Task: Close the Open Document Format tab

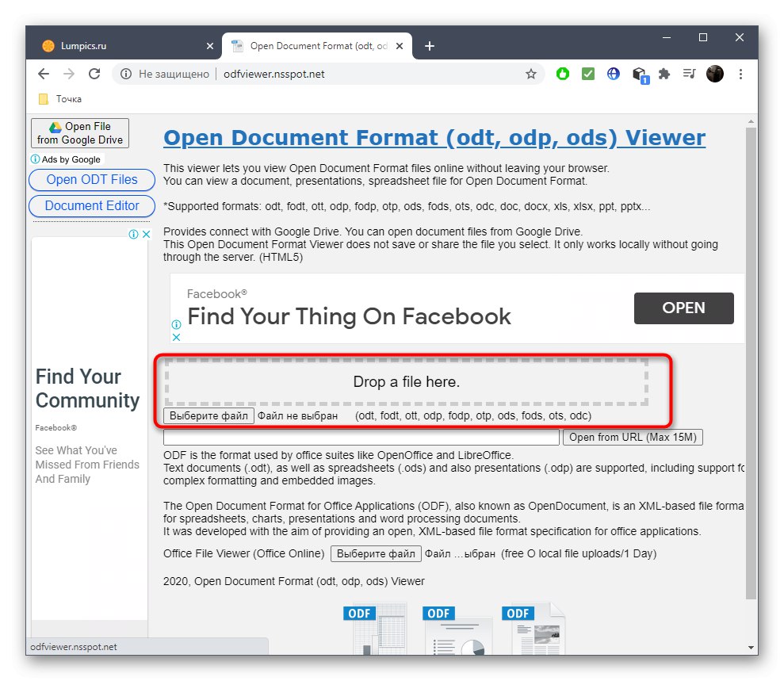Action: point(400,46)
